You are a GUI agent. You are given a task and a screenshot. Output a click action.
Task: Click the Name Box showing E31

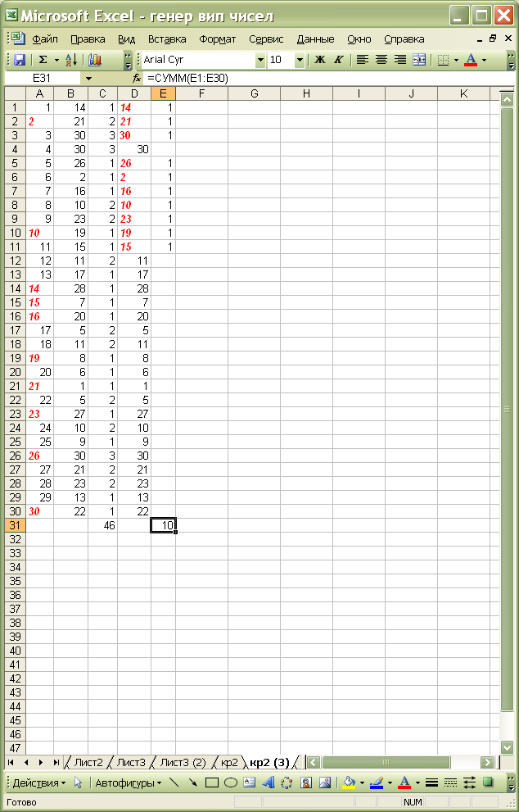[42, 79]
